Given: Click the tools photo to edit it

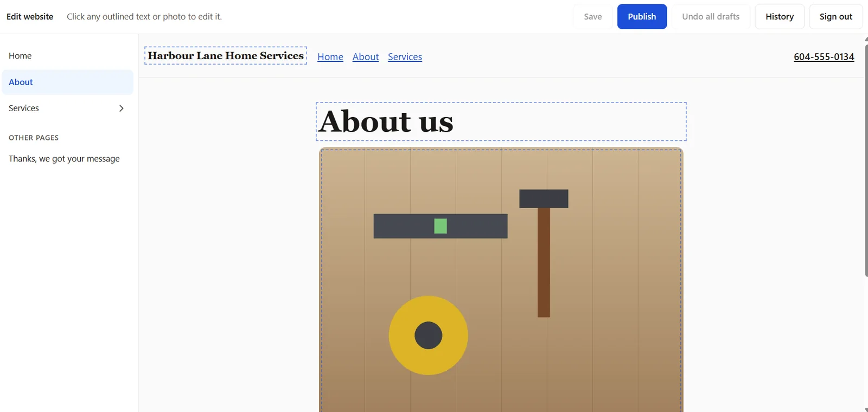Looking at the screenshot, I should tap(501, 280).
